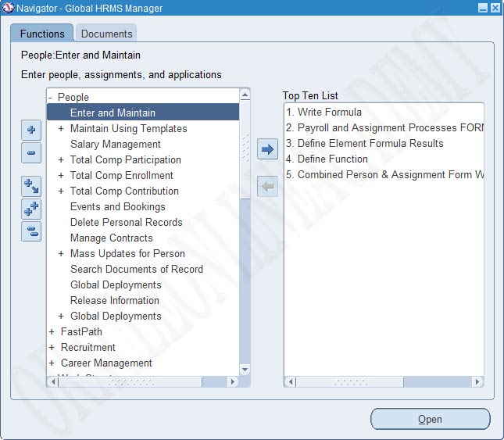This screenshot has width=504, height=440.
Task: Expand Mass Updates for Person node
Action: (61, 253)
